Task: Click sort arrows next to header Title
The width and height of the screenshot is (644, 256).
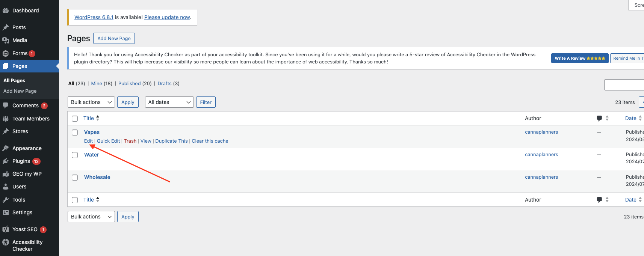Action: (x=98, y=118)
